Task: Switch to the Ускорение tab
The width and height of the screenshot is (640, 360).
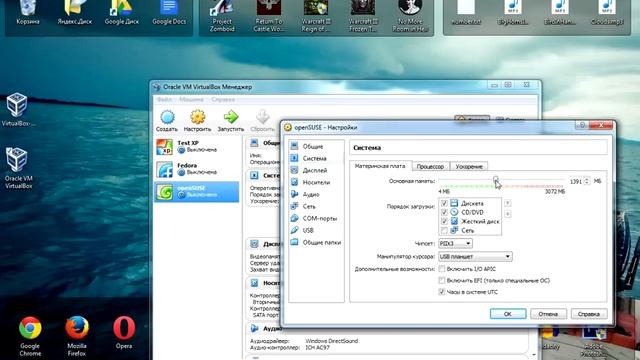Action: pos(469,167)
